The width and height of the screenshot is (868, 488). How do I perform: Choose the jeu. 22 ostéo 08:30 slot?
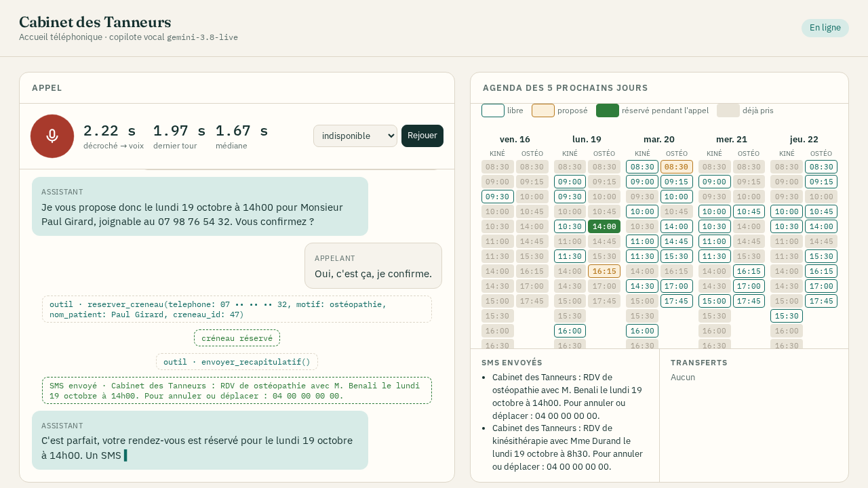(x=821, y=167)
